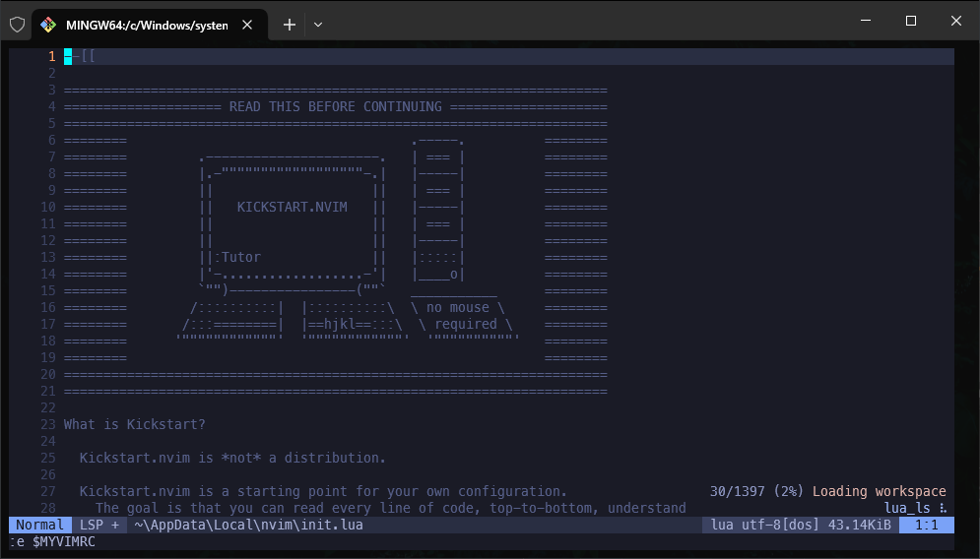
Task: Close the terminal window
Action: pos(956,21)
